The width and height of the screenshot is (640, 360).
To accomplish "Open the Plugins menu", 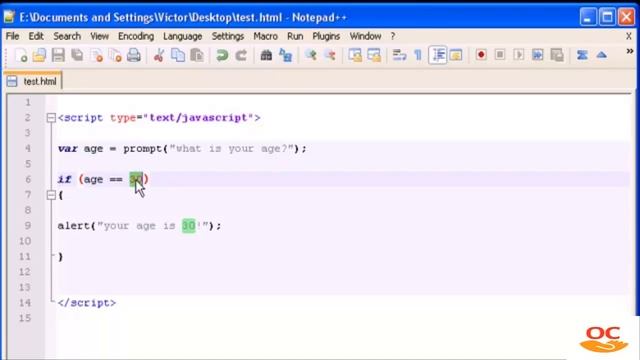I will (x=326, y=36).
